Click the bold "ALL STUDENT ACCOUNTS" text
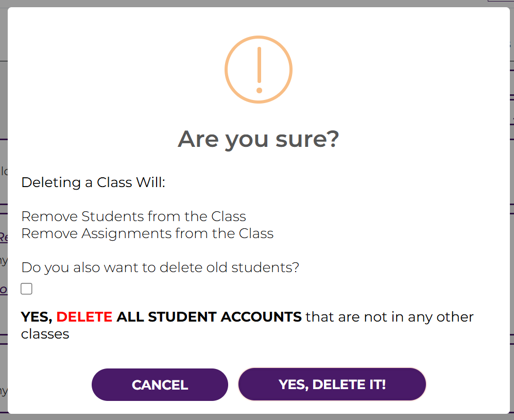The height and width of the screenshot is (420, 514). coord(209,317)
